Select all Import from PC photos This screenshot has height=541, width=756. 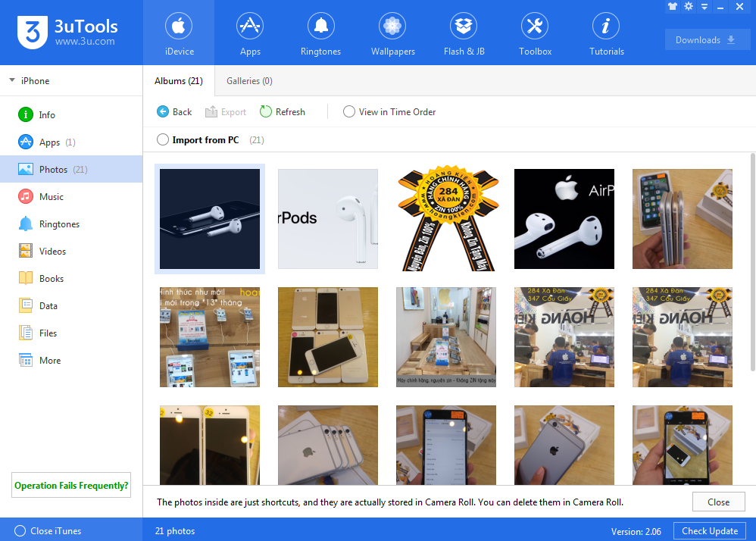point(163,140)
